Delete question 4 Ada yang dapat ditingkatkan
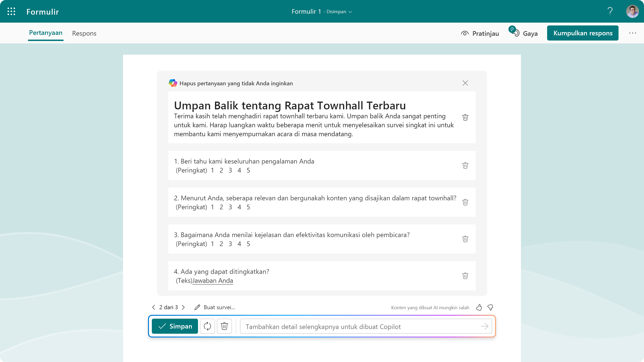 point(465,276)
